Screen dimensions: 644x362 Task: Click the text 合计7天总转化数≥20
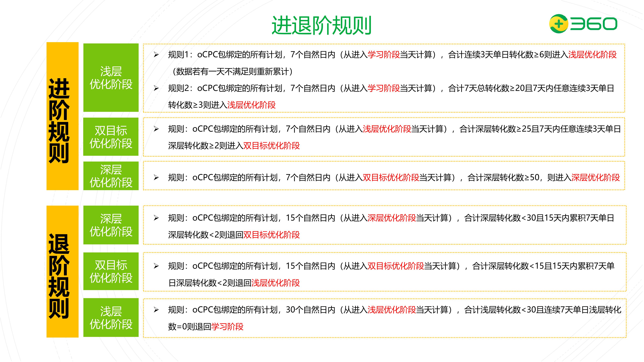point(486,88)
